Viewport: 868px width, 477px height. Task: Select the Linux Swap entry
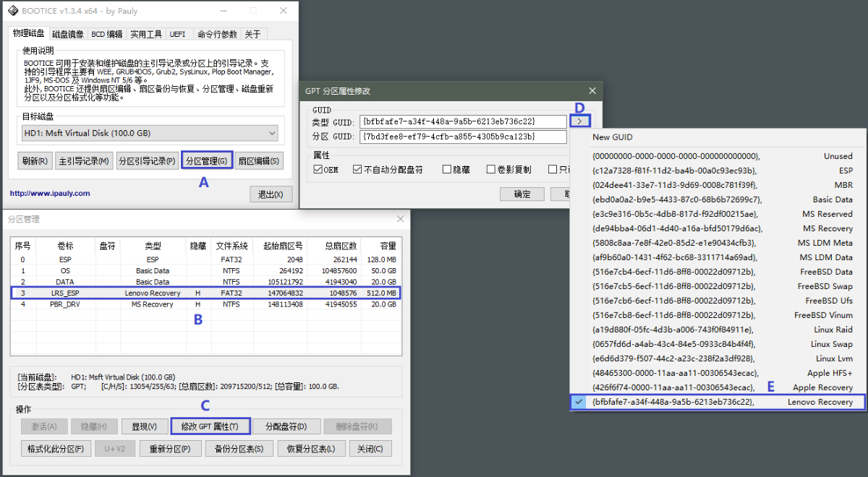(x=718, y=344)
